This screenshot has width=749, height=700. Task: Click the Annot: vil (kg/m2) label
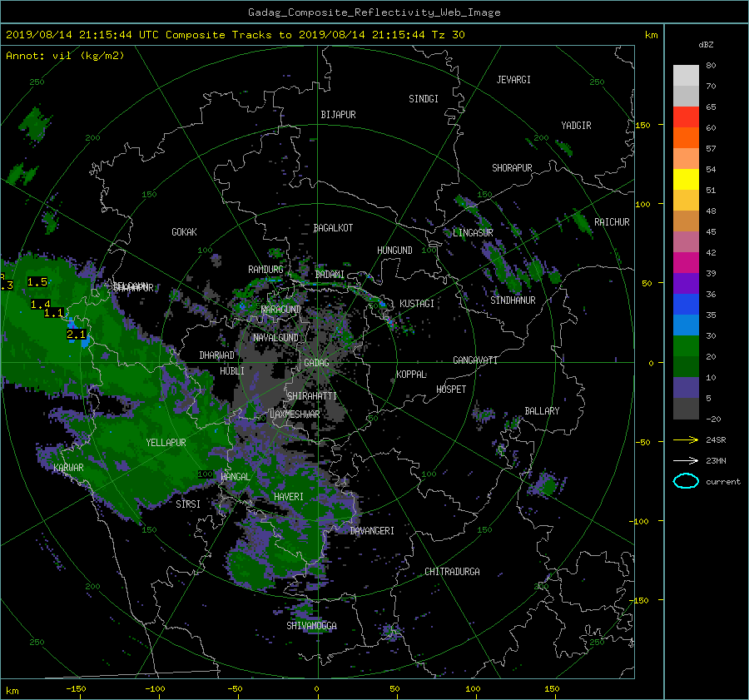point(65,56)
